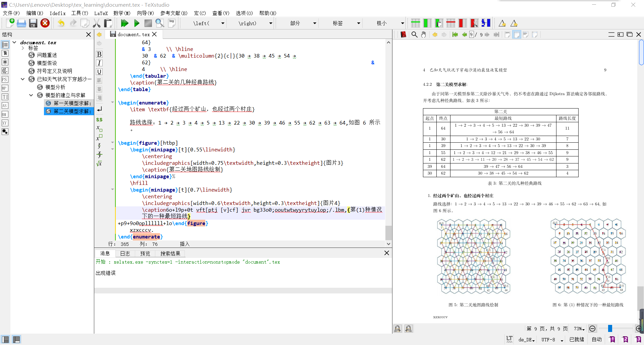Screen dimensions: 644x345
Task: Click the open file icon
Action: pyautogui.click(x=21, y=23)
